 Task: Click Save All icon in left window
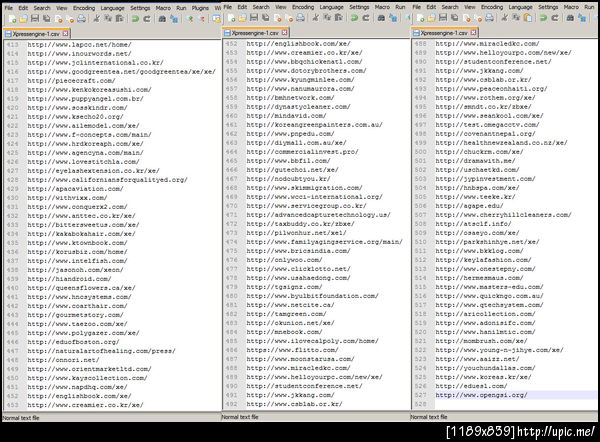click(46, 18)
